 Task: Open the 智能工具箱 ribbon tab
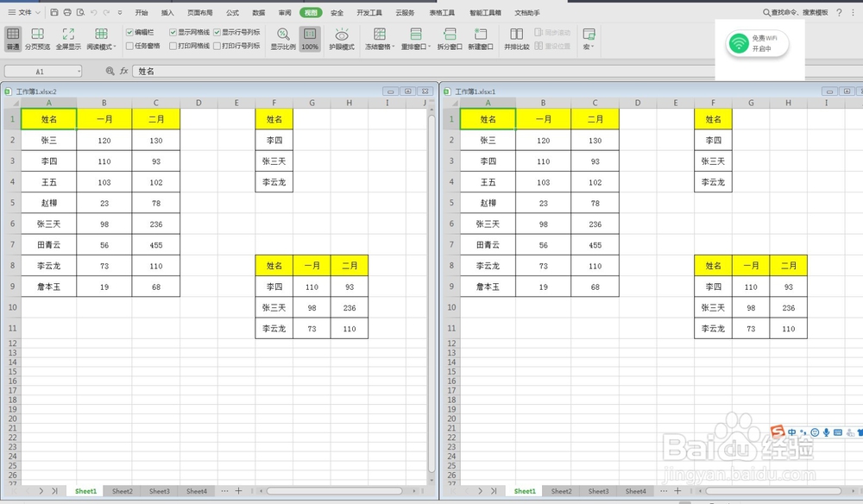pyautogui.click(x=485, y=13)
